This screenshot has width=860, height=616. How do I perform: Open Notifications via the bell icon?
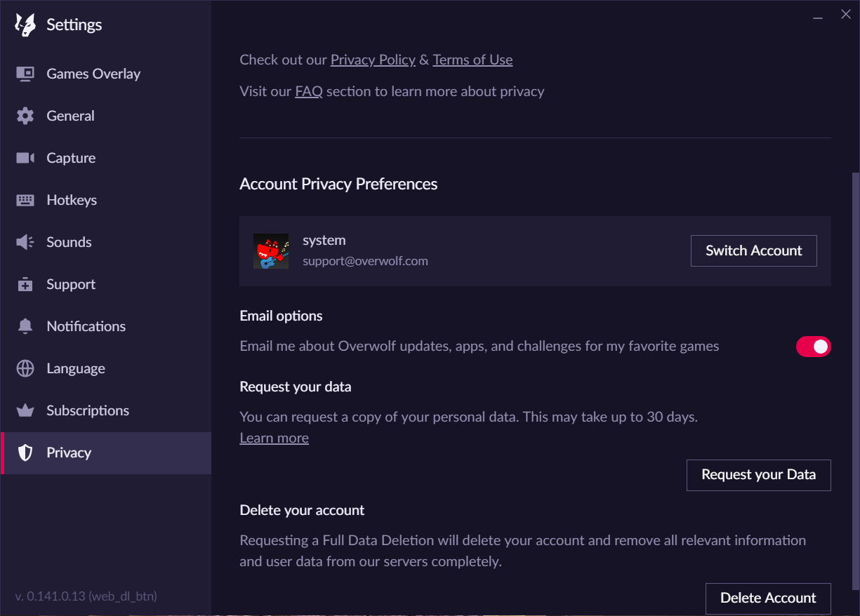tap(25, 326)
